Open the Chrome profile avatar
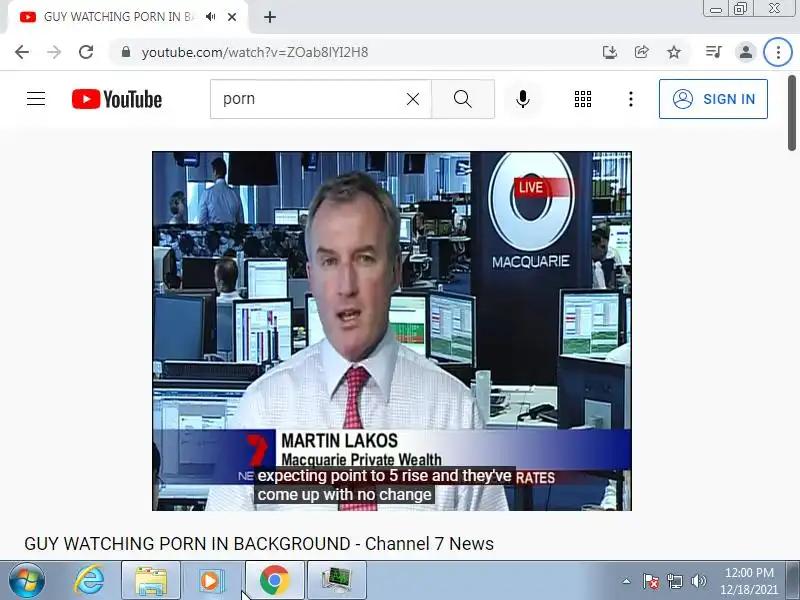The image size is (800, 600). (745, 52)
